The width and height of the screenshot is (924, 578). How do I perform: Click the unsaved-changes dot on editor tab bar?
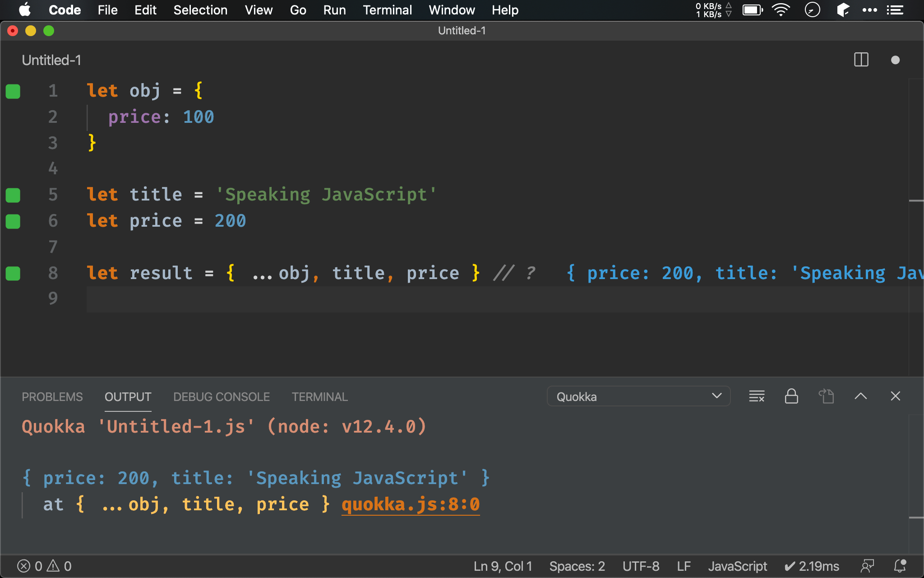coord(895,60)
